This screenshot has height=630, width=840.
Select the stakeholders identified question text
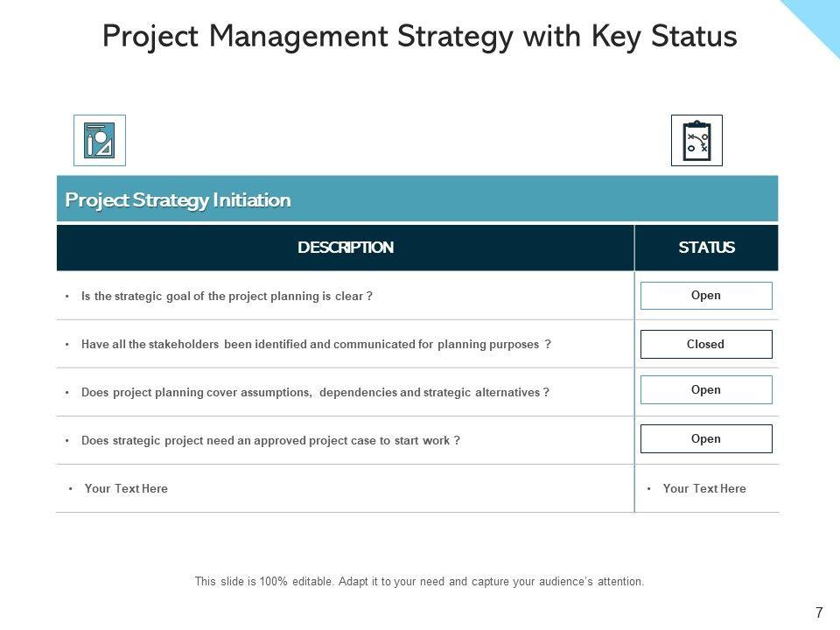click(x=316, y=345)
